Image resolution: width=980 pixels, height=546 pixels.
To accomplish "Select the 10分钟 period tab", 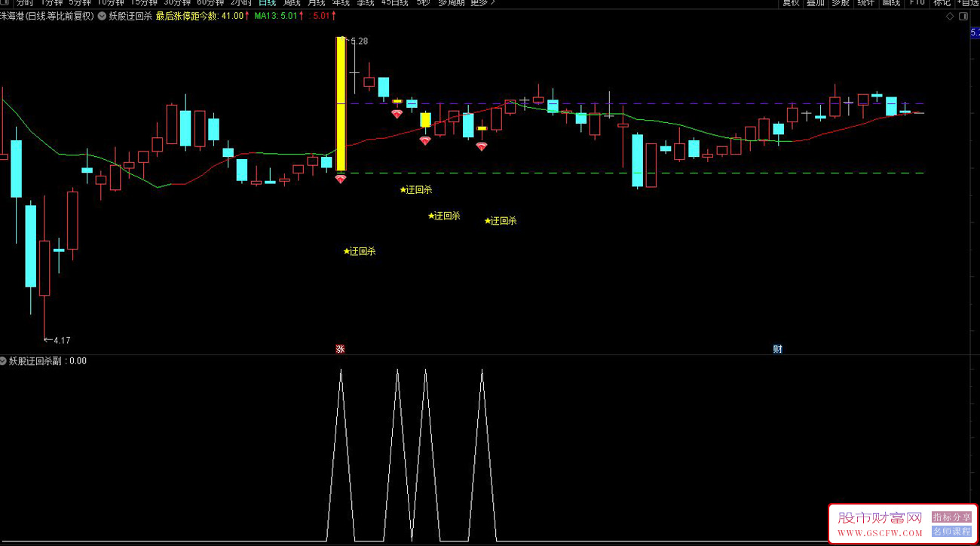I will coord(111,2).
